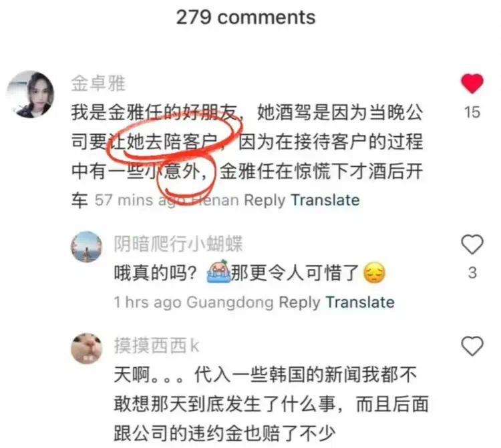Click the pensive face emoji
This screenshot has width=501, height=448.
tap(374, 272)
